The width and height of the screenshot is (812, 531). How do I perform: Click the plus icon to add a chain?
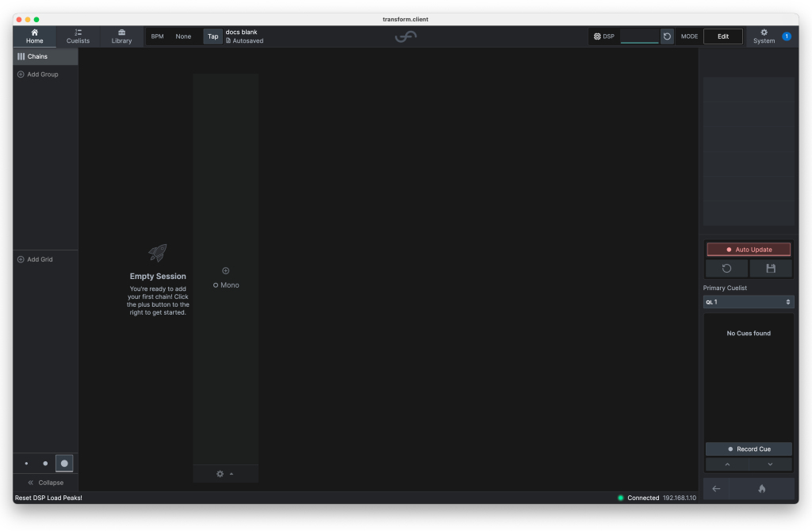point(225,271)
